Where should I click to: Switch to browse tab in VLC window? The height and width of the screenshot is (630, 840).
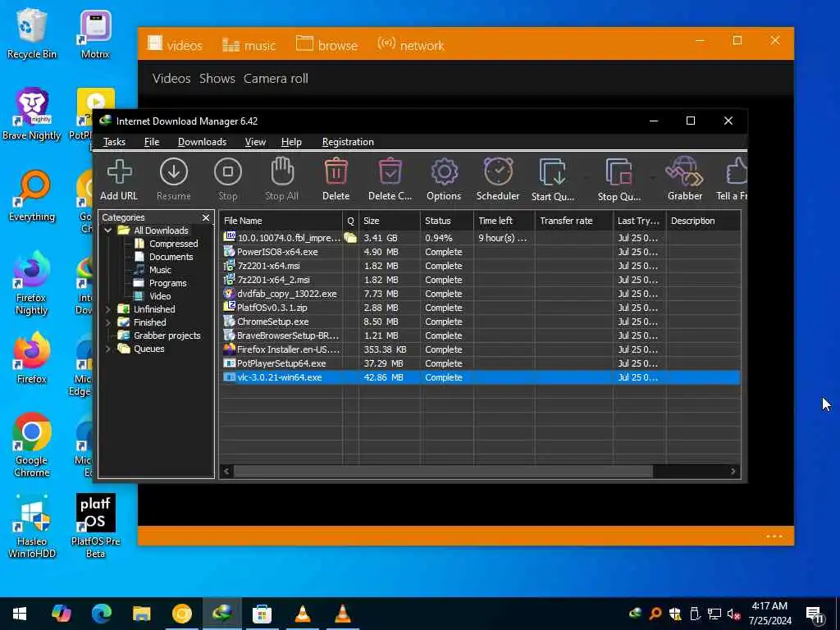click(x=326, y=45)
